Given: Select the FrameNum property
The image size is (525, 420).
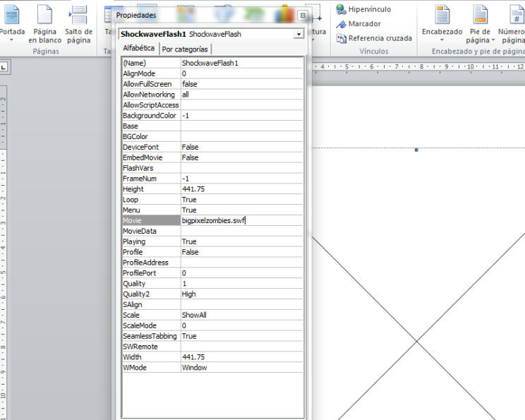Looking at the screenshot, I should tap(151, 179).
